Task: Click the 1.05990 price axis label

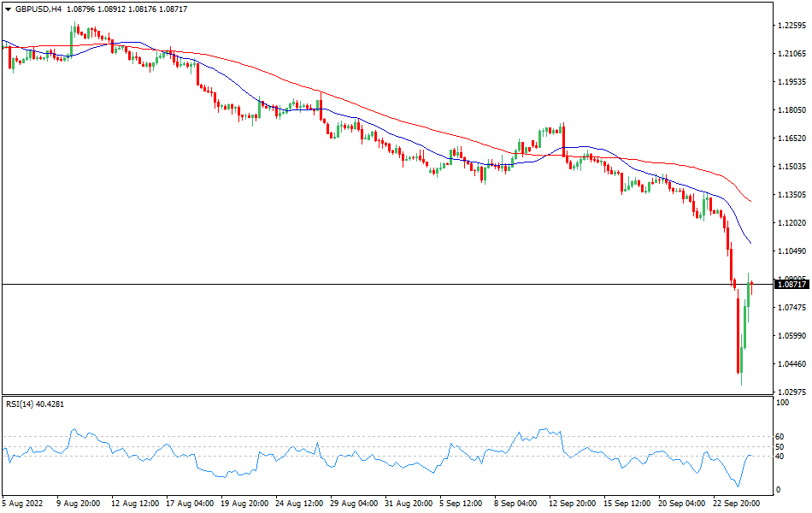Action: click(791, 336)
